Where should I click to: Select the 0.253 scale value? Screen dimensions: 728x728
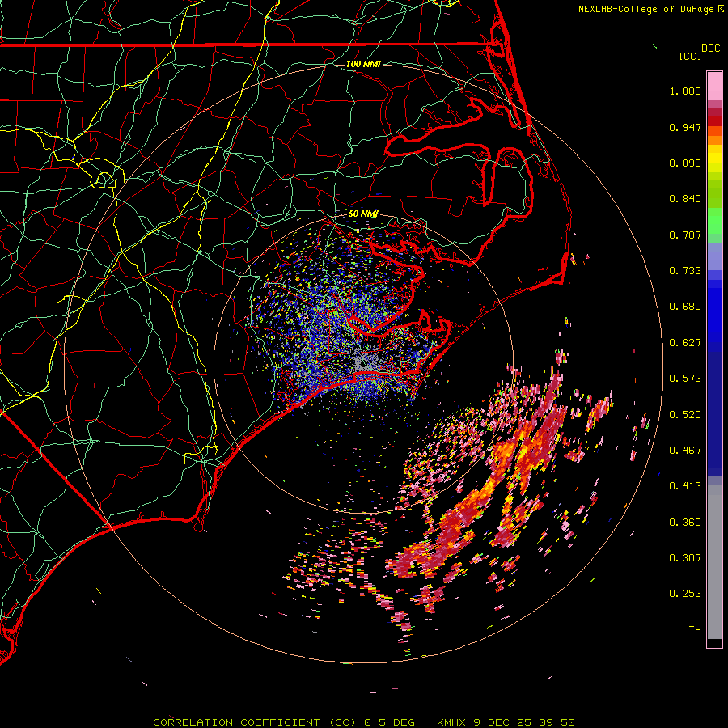[x=685, y=594]
